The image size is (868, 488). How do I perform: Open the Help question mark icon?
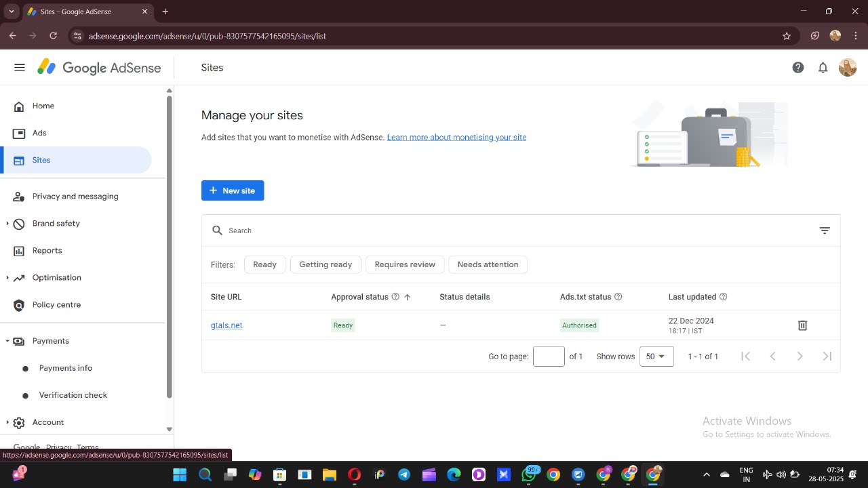798,67
